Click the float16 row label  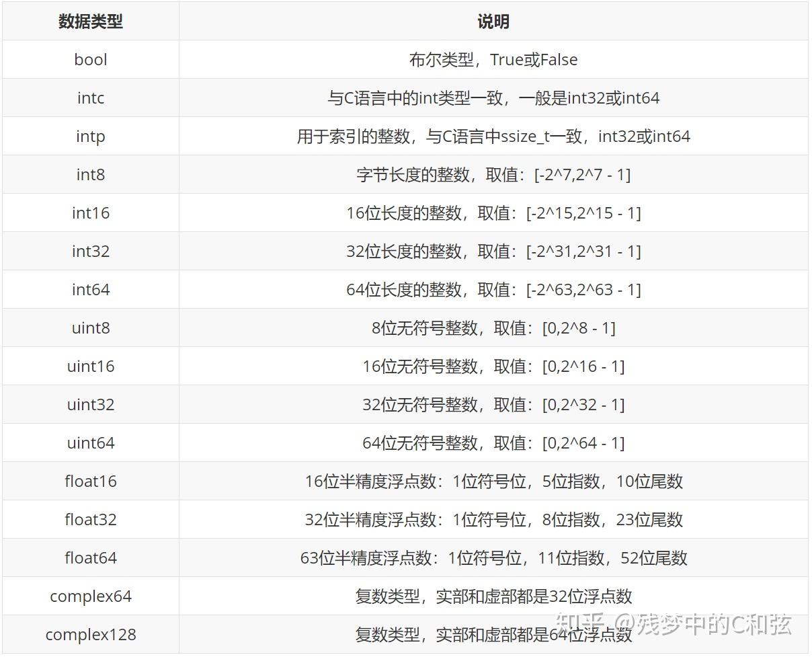(89, 481)
